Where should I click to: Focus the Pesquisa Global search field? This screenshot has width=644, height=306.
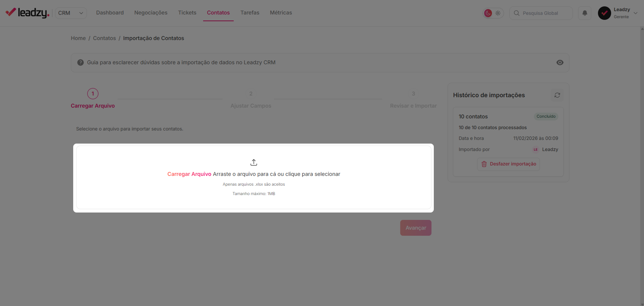point(541,13)
